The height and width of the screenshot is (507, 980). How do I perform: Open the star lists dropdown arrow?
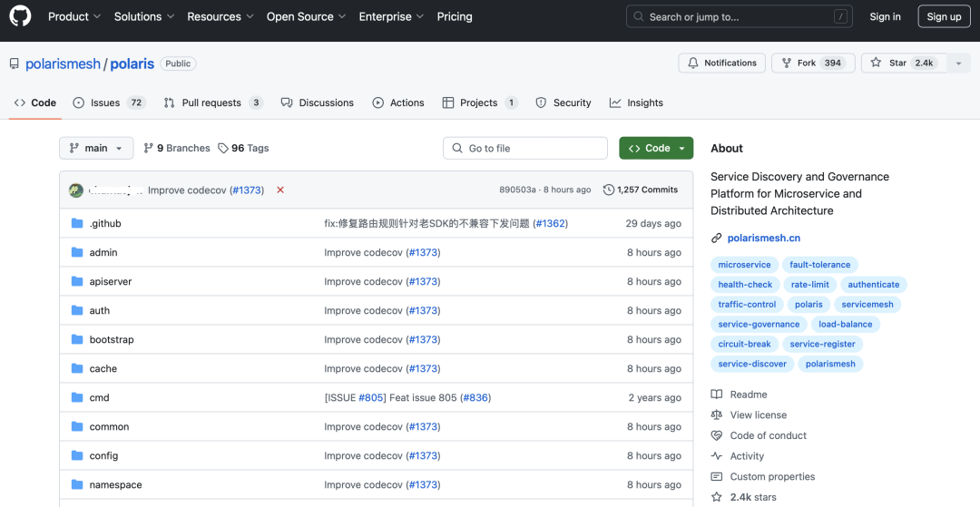coord(959,63)
